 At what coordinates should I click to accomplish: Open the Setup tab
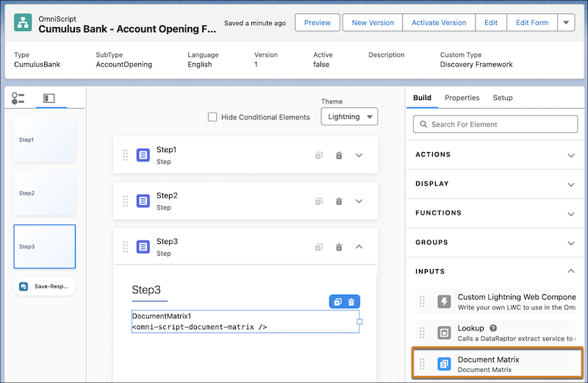pyautogui.click(x=503, y=98)
